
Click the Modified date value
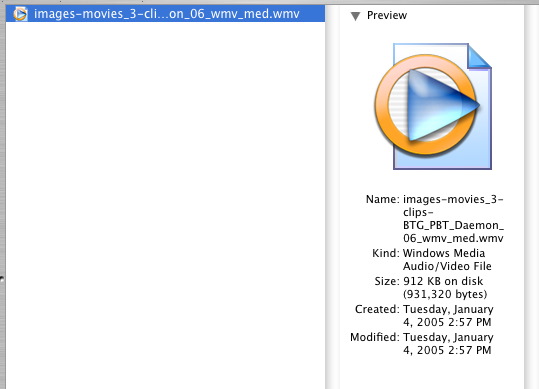[448, 344]
